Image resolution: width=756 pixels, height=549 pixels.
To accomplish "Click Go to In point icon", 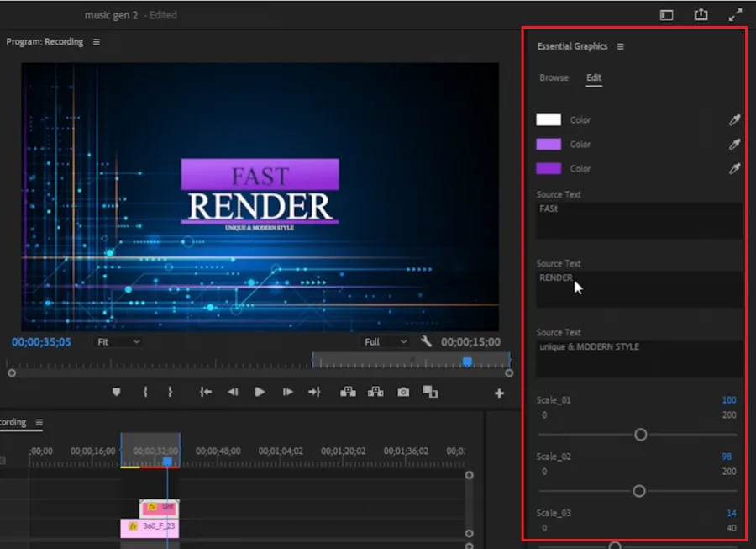I will (206, 392).
